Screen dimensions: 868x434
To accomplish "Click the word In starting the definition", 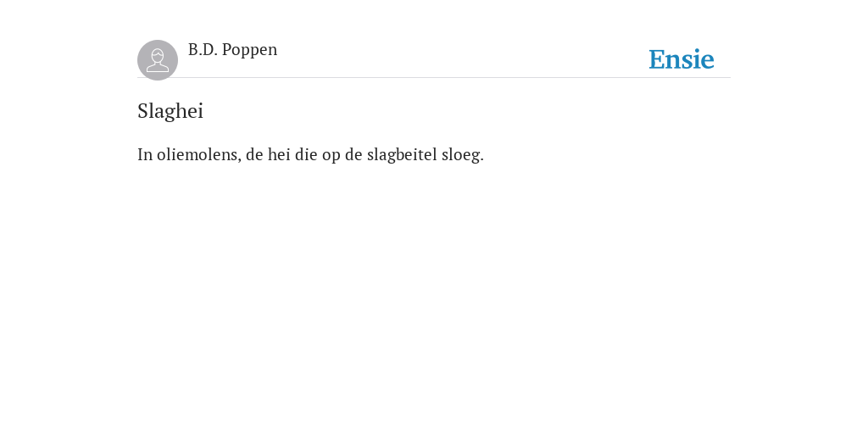I will pos(144,154).
